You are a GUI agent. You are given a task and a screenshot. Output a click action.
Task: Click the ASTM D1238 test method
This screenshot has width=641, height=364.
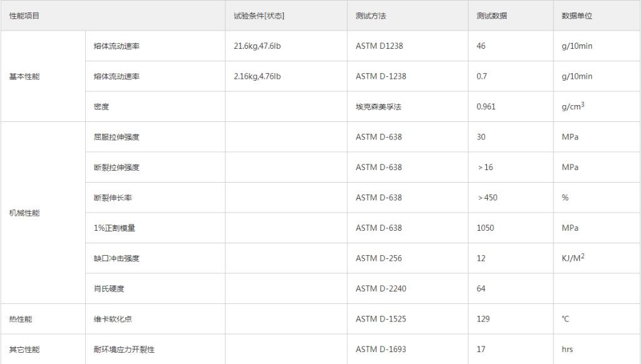coord(381,46)
